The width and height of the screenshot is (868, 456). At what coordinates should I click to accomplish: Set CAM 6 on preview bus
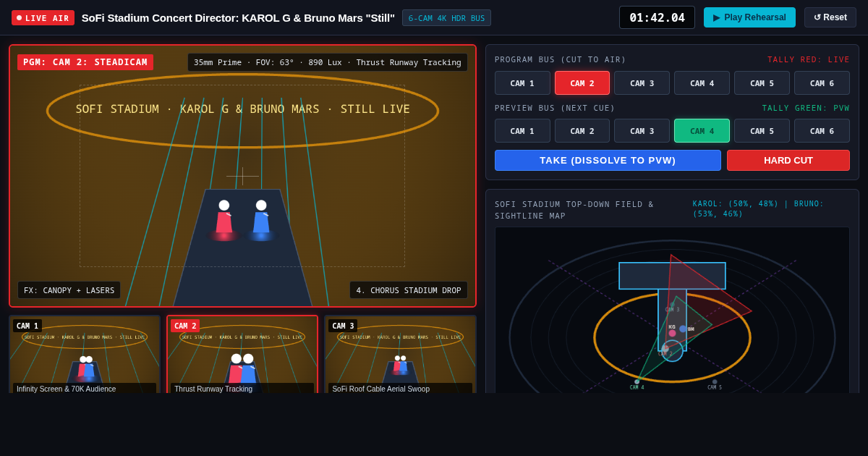[x=822, y=131]
